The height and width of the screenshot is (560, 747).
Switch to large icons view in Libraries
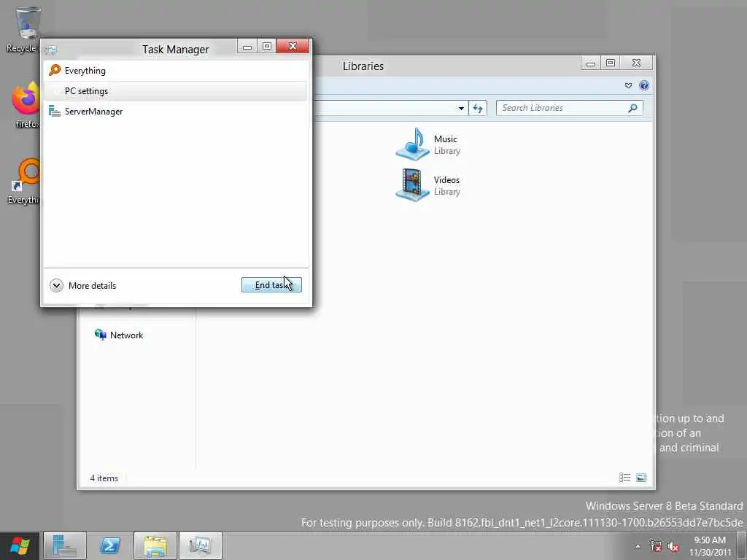(641, 478)
